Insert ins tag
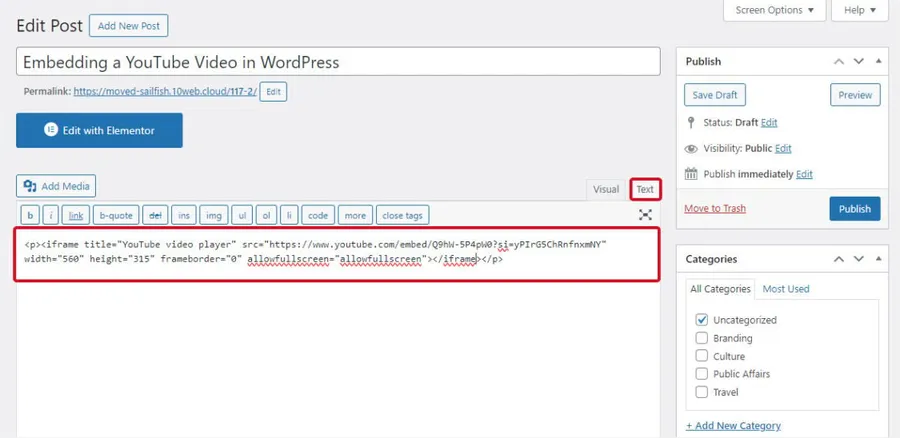The width and height of the screenshot is (900, 438). pos(184,215)
